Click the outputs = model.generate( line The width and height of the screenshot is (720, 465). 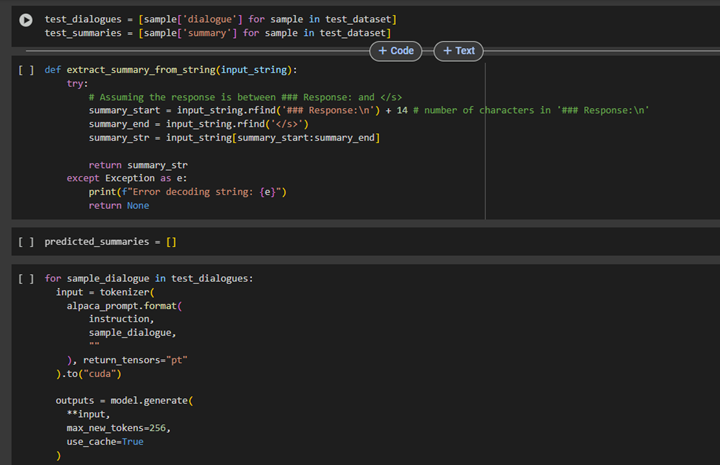pyautogui.click(x=123, y=400)
